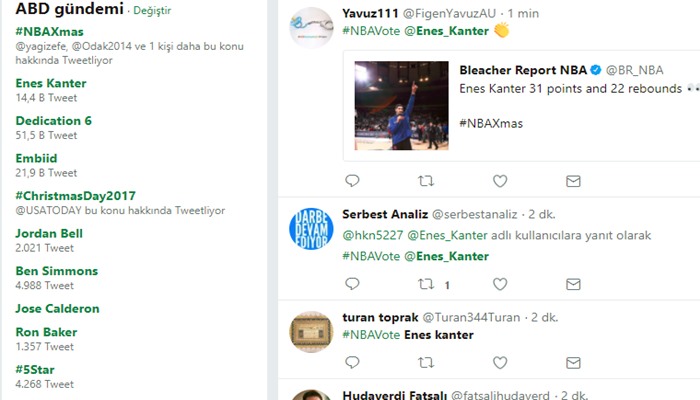Click Değiştir to change trends location
The image size is (700, 400).
(x=153, y=11)
